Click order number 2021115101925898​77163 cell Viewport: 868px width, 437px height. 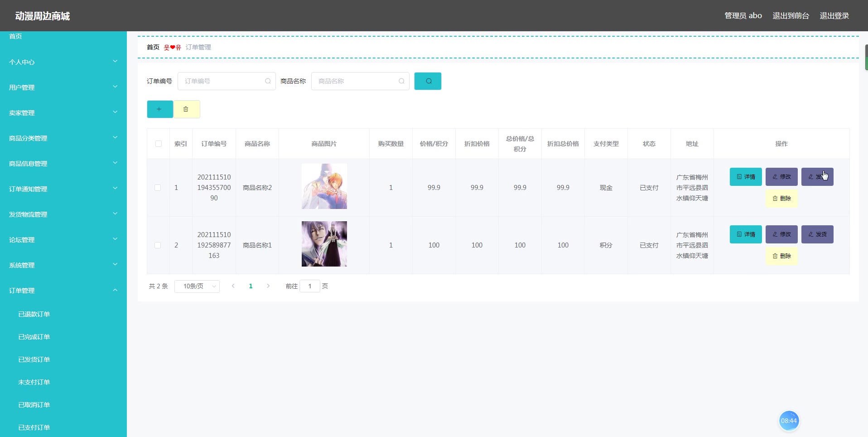tap(214, 245)
